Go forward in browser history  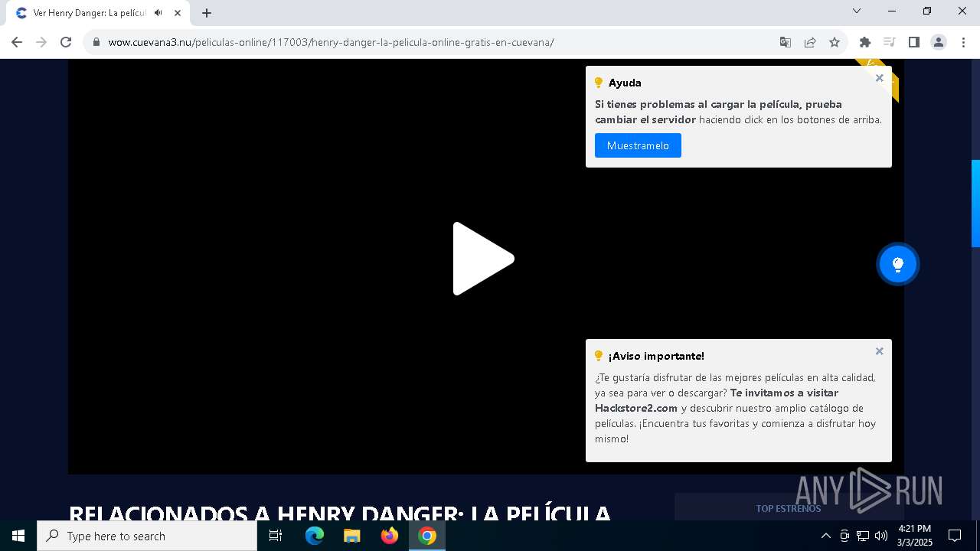[41, 42]
